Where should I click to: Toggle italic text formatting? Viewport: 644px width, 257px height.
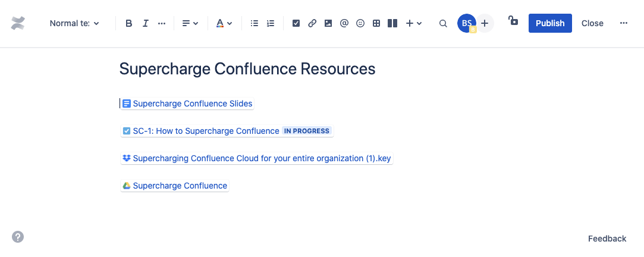click(x=146, y=23)
